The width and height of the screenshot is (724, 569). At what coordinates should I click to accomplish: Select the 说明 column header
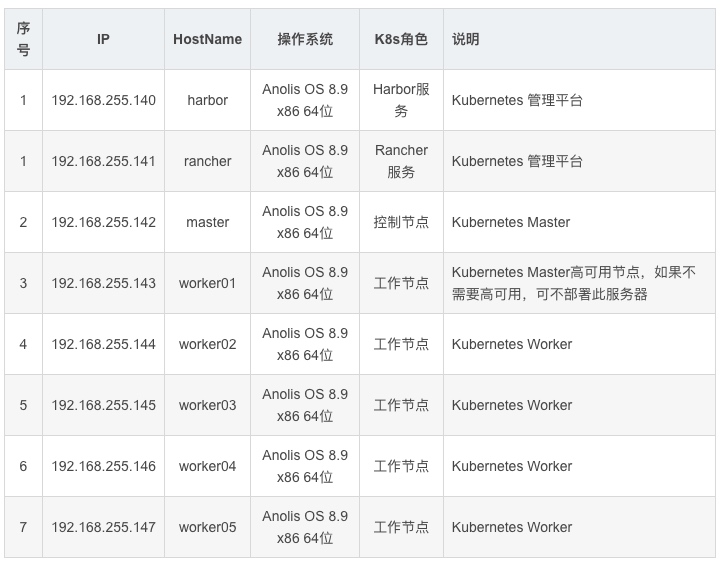point(466,39)
